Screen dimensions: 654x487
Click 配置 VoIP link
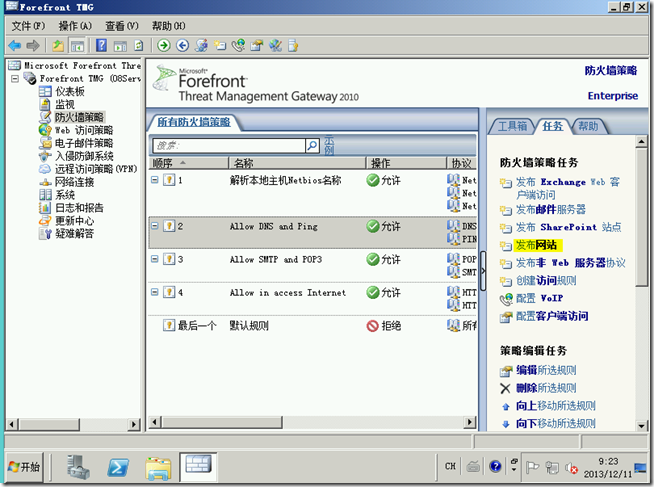click(x=539, y=298)
